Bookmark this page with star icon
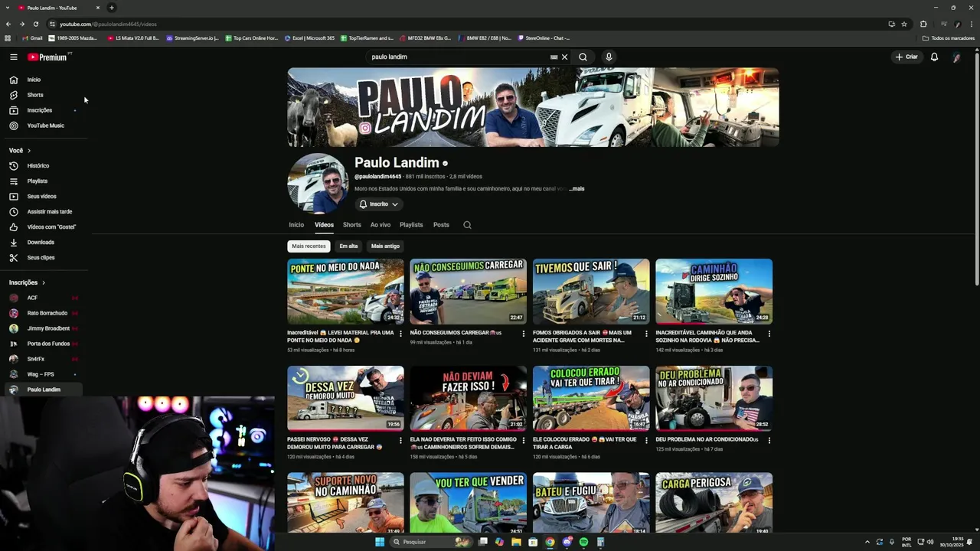The width and height of the screenshot is (980, 551). pos(904,24)
